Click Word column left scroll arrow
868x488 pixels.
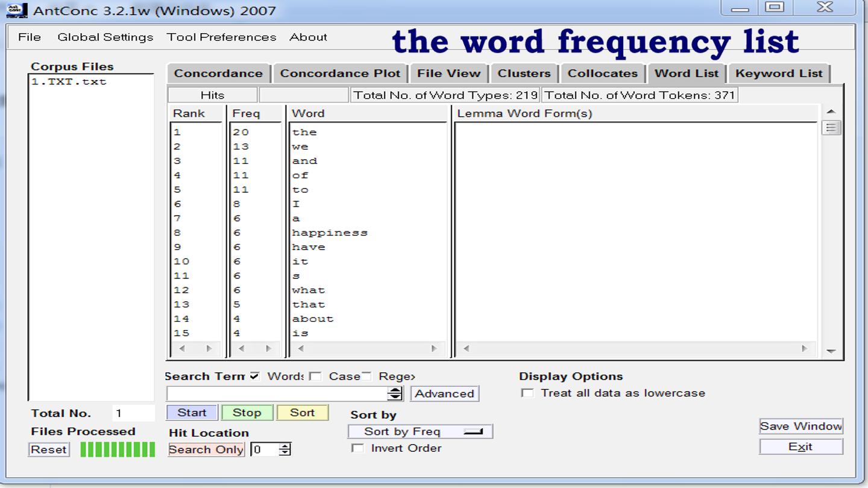coord(301,348)
